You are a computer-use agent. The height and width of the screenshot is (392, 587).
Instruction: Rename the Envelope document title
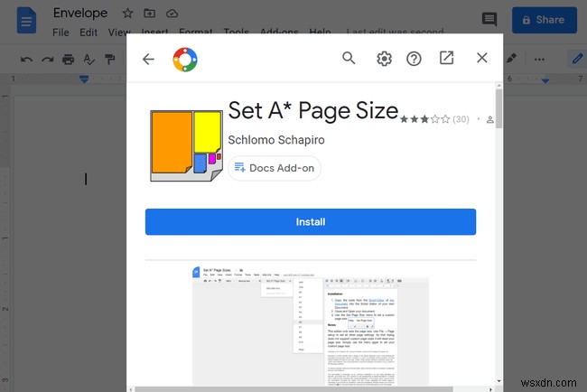(x=80, y=14)
